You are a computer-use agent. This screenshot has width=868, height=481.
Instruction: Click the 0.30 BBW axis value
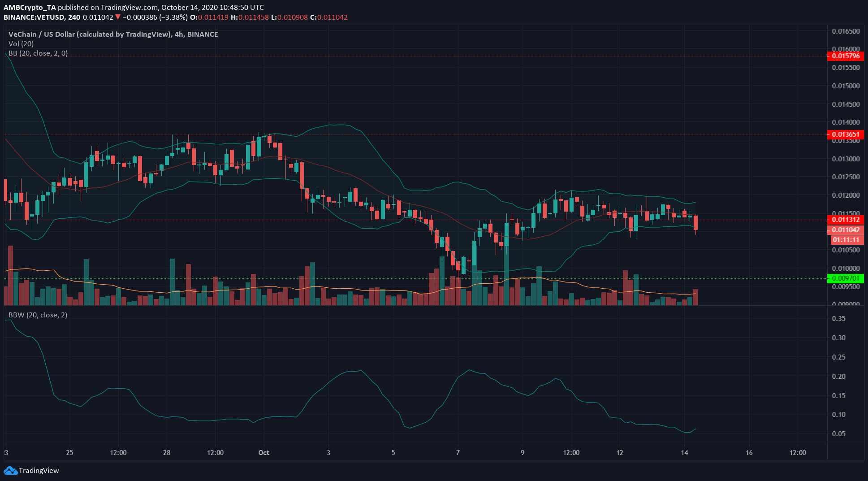pos(839,338)
